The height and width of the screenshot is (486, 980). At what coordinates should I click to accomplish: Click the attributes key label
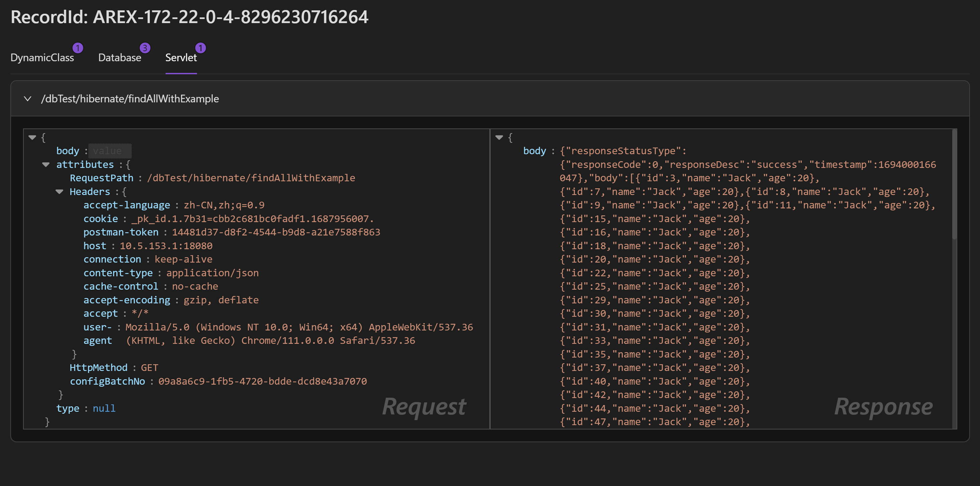click(x=85, y=165)
